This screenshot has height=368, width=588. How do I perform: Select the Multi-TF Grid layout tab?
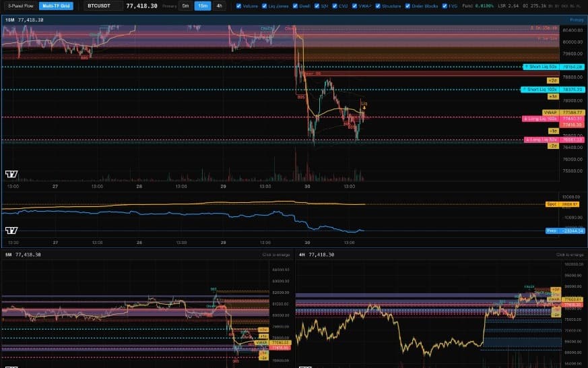point(57,6)
